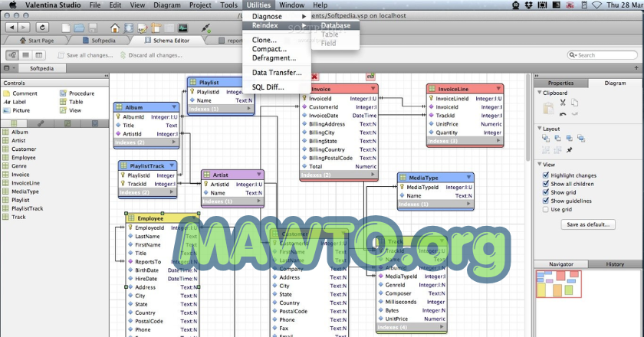Toggle Show guidelines checkbox

pyautogui.click(x=545, y=201)
